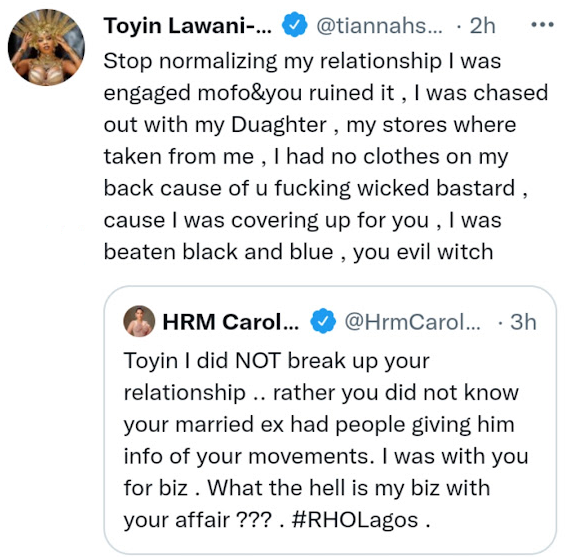Click the @tiannahs... handle
The height and width of the screenshot is (557, 565).
click(379, 26)
